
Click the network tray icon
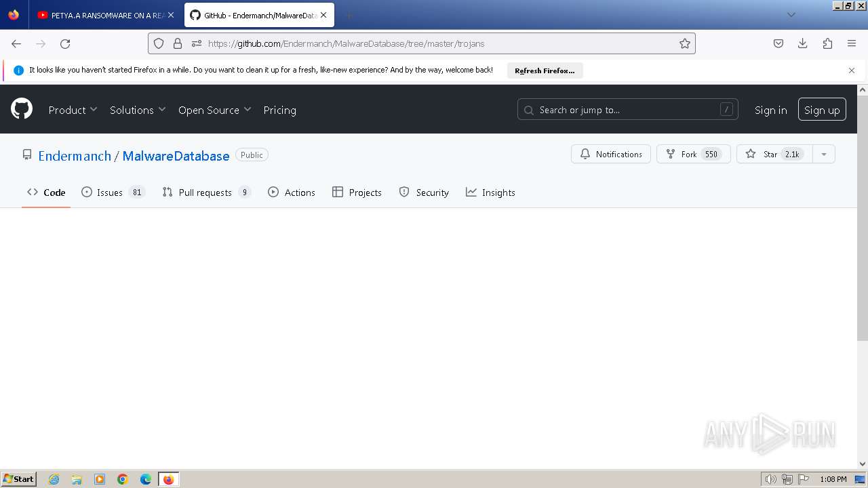pyautogui.click(x=787, y=479)
